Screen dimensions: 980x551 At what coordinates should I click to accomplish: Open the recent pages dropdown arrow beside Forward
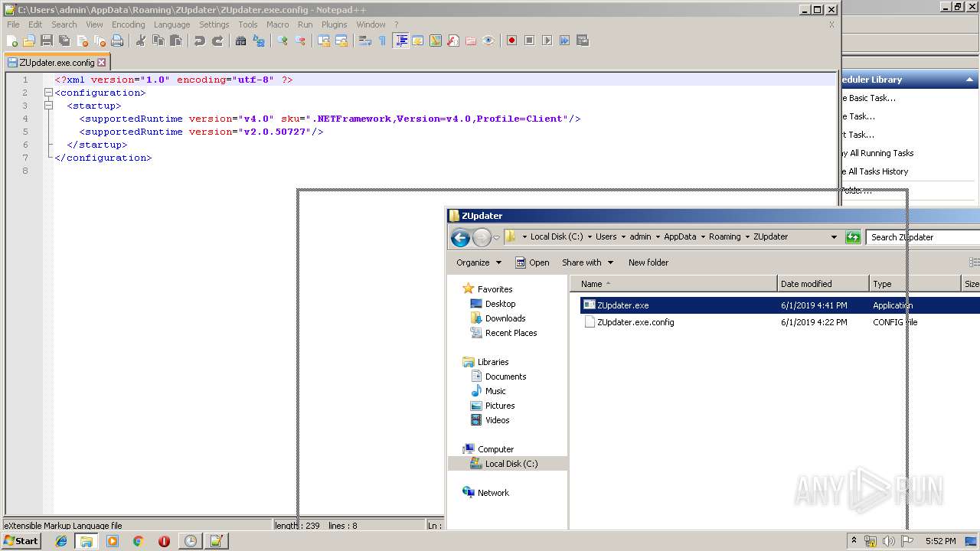tap(496, 237)
